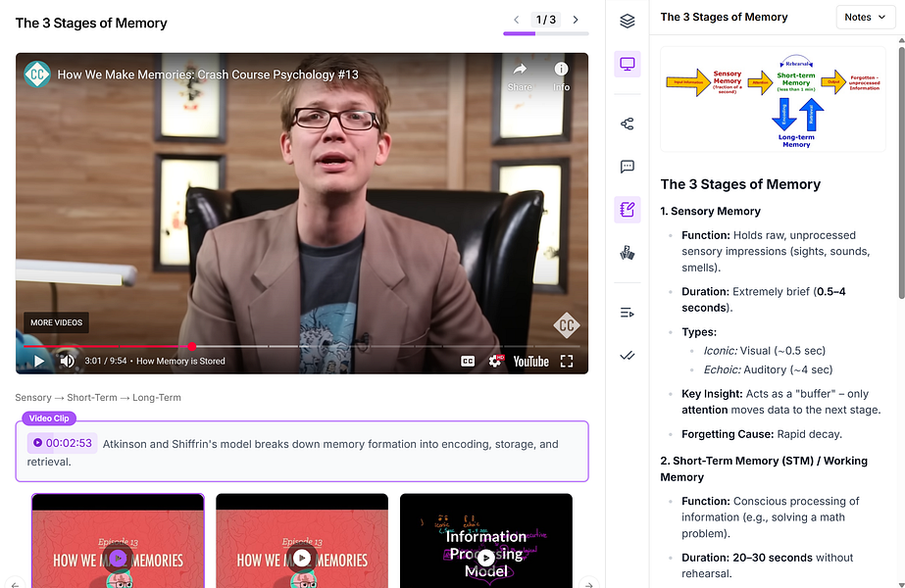
Task: Open the stacked layers icon in sidebar
Action: pyautogui.click(x=628, y=21)
